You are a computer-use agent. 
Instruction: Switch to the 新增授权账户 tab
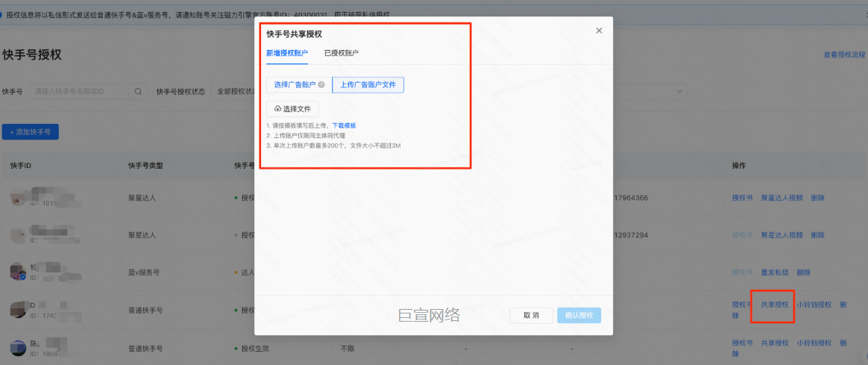coord(287,53)
